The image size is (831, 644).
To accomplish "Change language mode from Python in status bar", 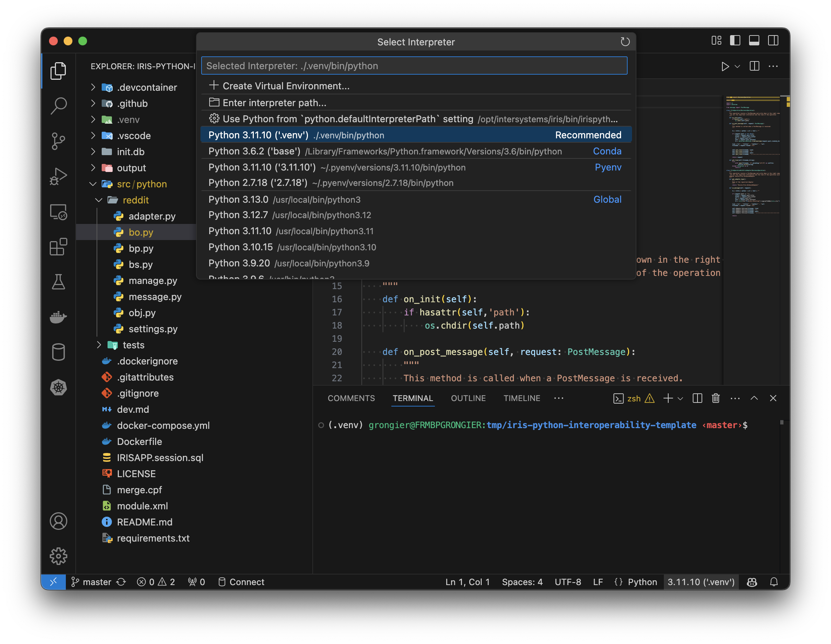I will click(642, 582).
